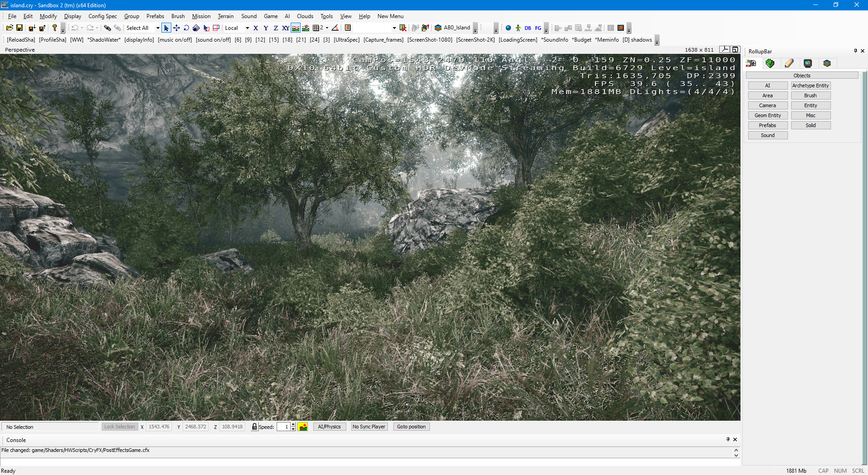Toggle Follow Terrain snapping icon
Image resolution: width=868 pixels, height=475 pixels.
tap(296, 28)
